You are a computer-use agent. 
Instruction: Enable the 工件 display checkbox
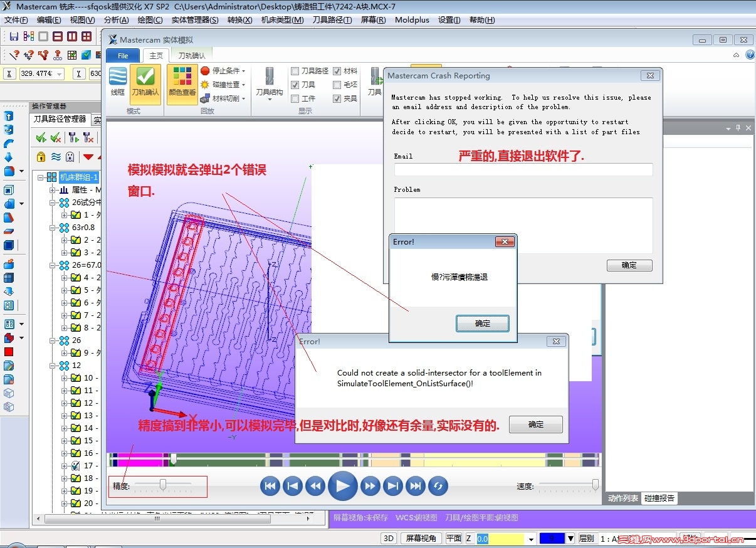pos(295,98)
